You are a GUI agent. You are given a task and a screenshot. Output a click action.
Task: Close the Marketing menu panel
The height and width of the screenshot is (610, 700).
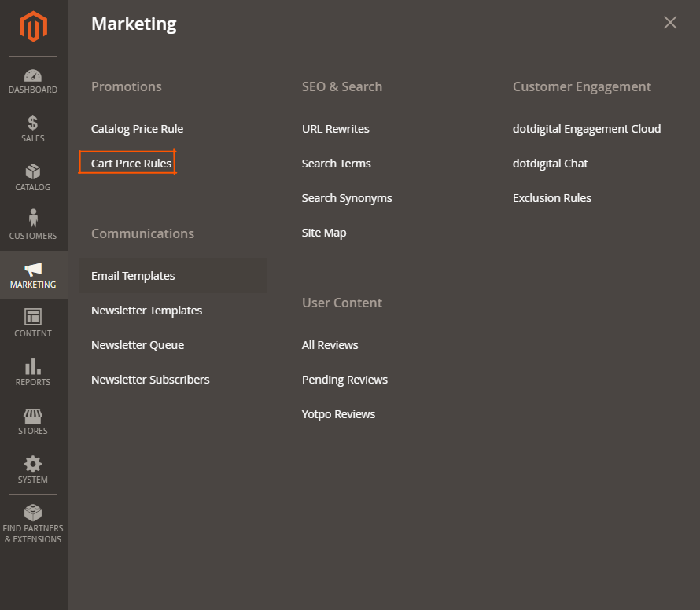click(670, 23)
